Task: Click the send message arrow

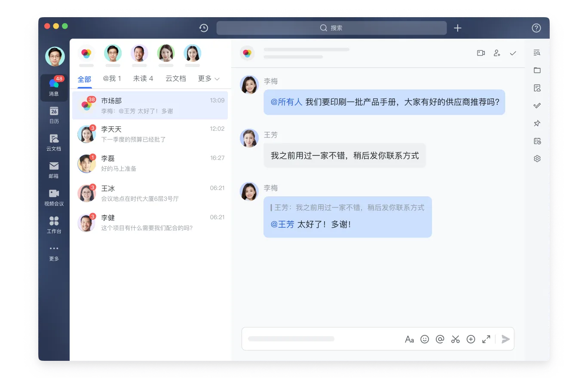Action: point(505,339)
